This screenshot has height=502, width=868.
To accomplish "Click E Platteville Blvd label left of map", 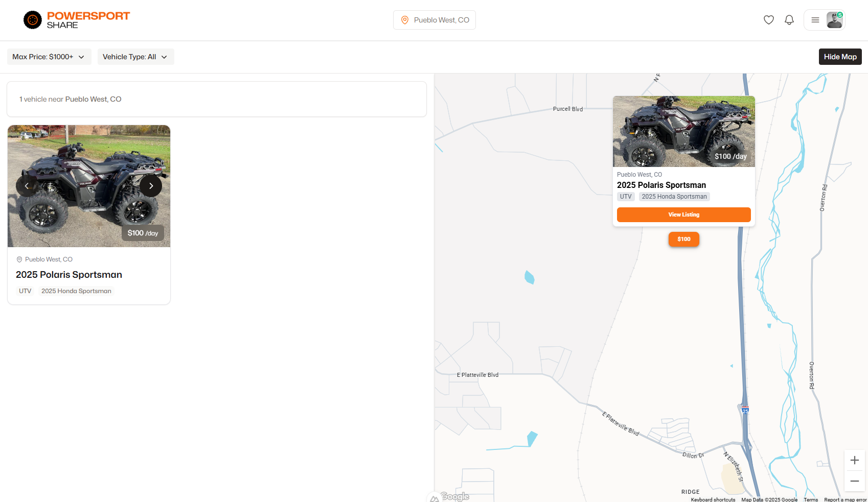I will pos(477,375).
